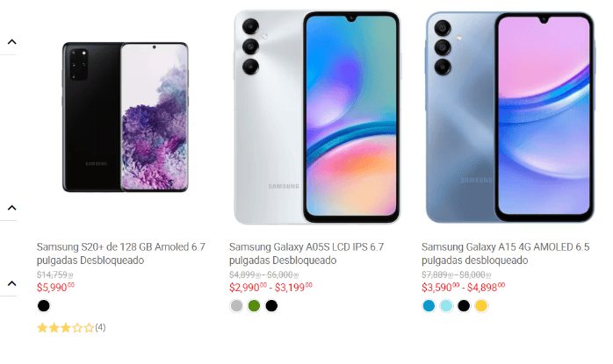
Task: Open Galaxy A15 4G product image
Action: coord(509,117)
